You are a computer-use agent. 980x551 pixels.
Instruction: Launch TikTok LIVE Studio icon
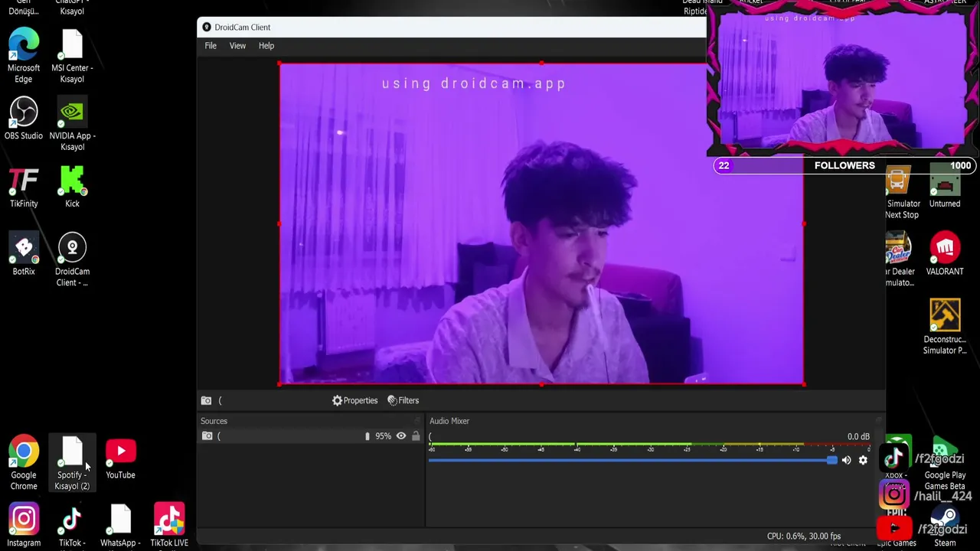[x=169, y=527]
